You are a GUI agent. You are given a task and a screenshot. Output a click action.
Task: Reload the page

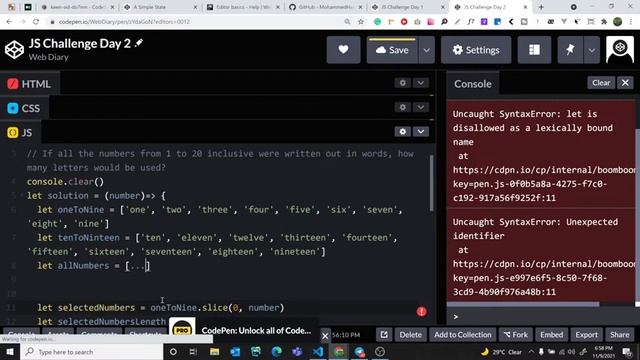click(36, 22)
